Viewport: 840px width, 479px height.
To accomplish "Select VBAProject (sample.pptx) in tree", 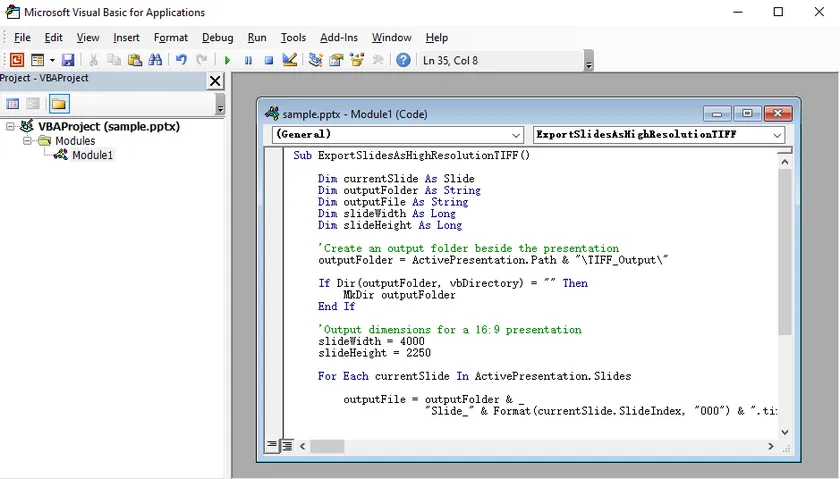I will 109,126.
